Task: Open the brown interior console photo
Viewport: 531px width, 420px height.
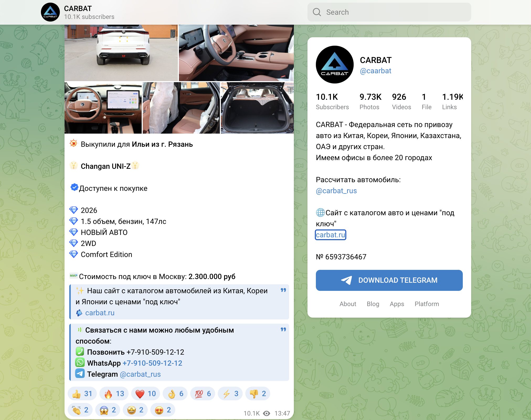Action: coord(236,53)
